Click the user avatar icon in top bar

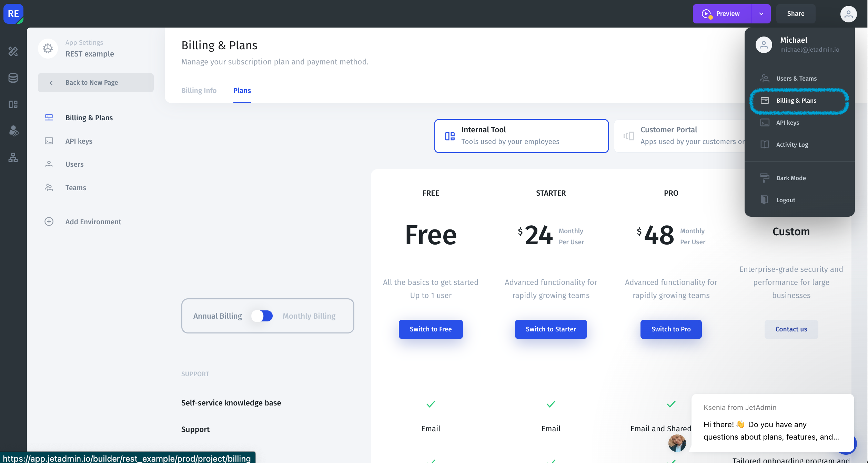(x=848, y=14)
